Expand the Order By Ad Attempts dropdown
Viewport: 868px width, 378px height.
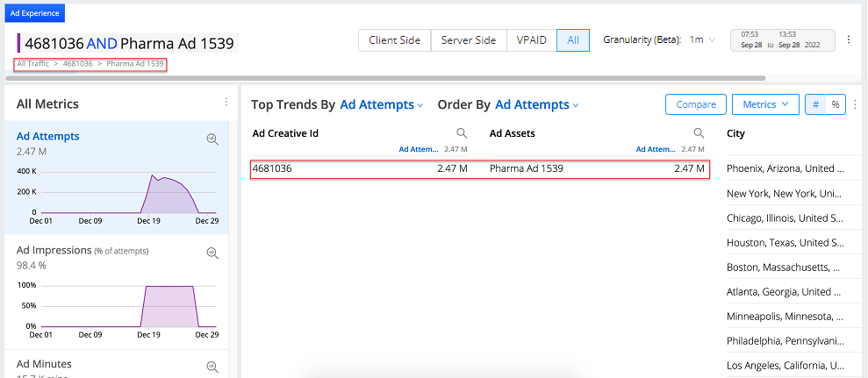coord(536,105)
